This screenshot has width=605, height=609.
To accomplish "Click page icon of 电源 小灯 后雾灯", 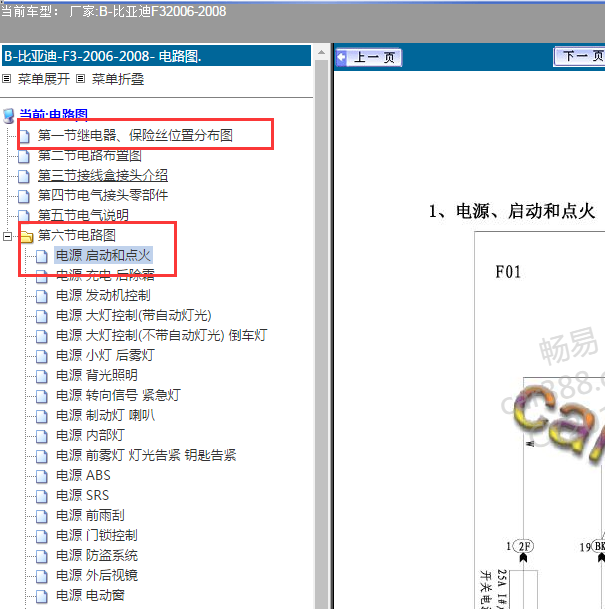I will tap(42, 357).
